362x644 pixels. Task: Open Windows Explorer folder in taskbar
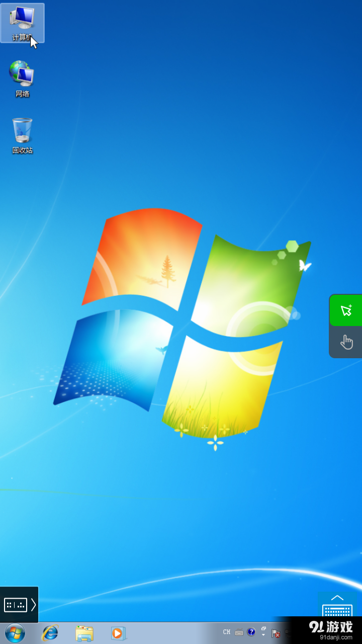pos(84,632)
